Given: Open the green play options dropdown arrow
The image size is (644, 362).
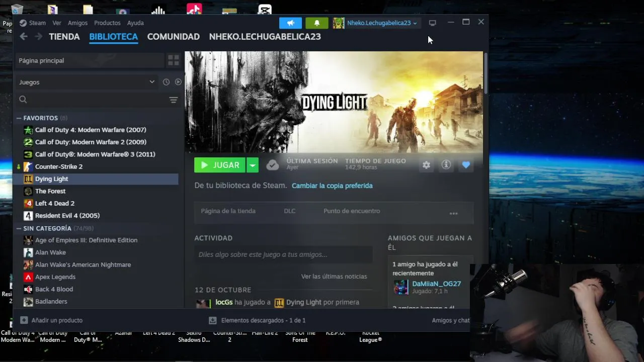Looking at the screenshot, I should [x=253, y=165].
